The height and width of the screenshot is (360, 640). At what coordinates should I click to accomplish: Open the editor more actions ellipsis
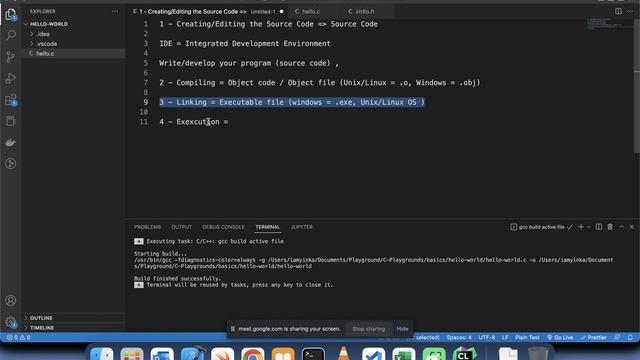click(630, 11)
